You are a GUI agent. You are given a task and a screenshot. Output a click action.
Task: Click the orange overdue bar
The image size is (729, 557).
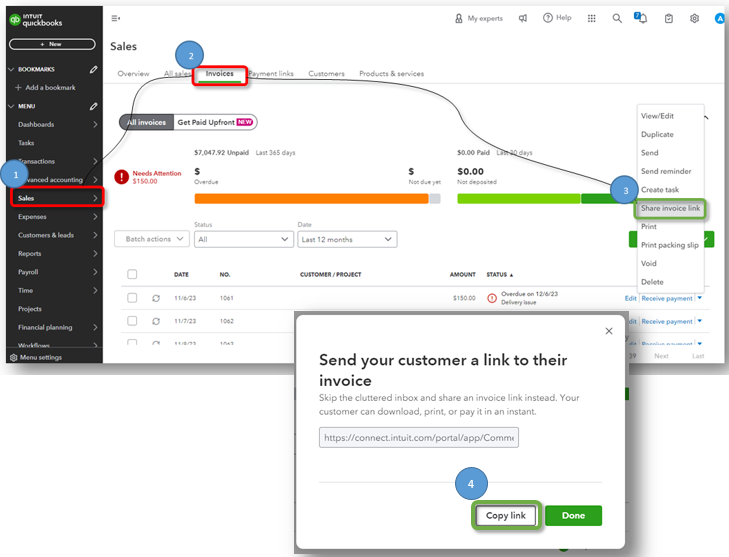tap(311, 199)
